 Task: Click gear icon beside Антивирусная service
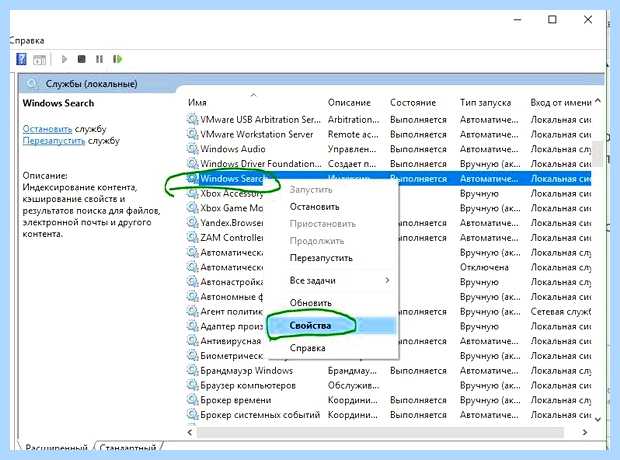[x=192, y=341]
